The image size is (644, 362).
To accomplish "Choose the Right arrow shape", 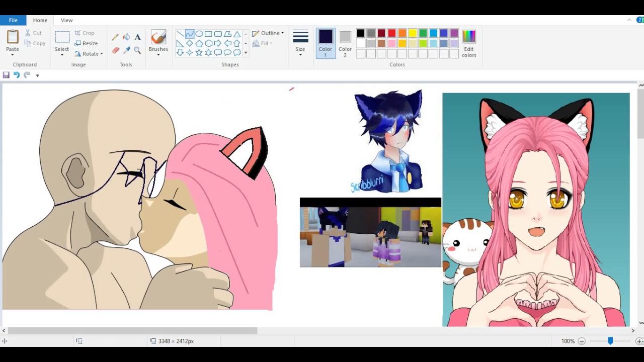I will click(218, 43).
